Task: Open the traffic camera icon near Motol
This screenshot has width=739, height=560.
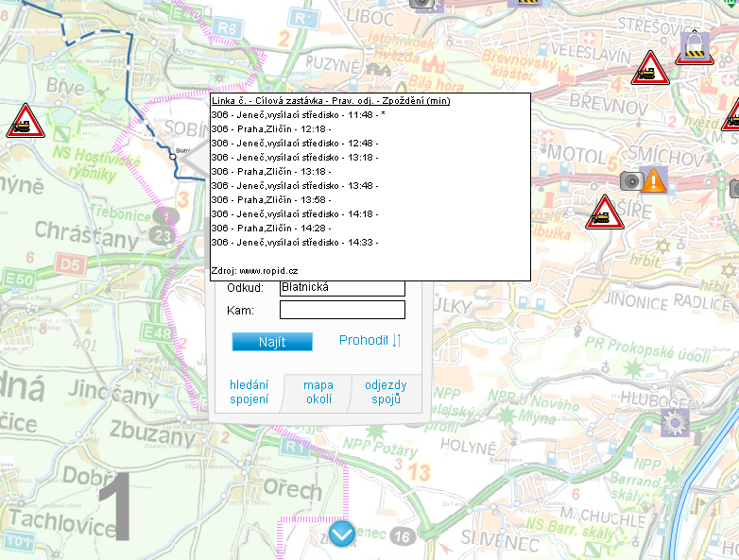Action: (x=630, y=179)
